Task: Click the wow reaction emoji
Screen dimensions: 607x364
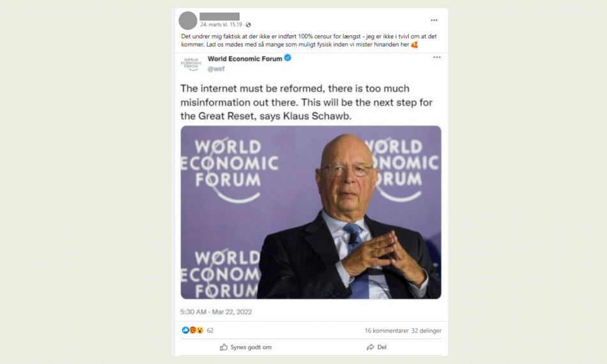Action: tap(200, 330)
